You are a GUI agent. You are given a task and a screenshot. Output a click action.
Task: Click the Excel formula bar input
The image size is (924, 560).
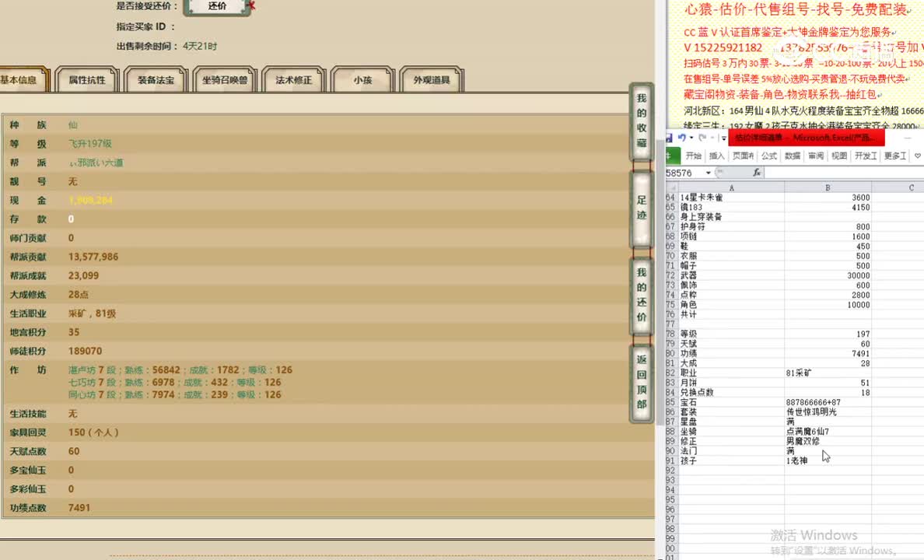coord(844,173)
